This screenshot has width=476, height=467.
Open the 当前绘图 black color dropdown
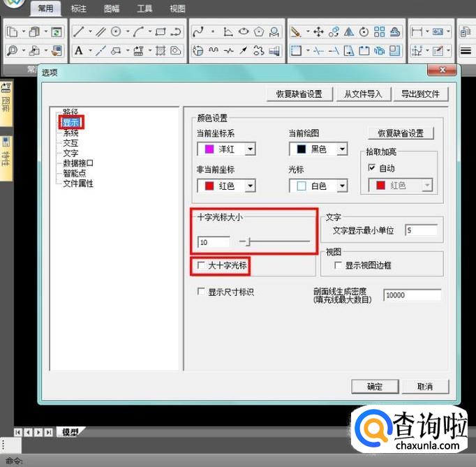click(342, 149)
